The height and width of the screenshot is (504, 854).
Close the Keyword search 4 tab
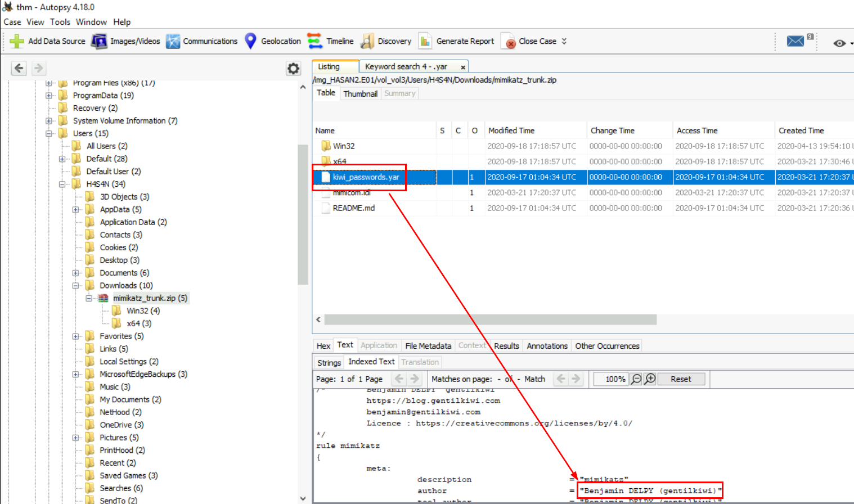point(463,67)
